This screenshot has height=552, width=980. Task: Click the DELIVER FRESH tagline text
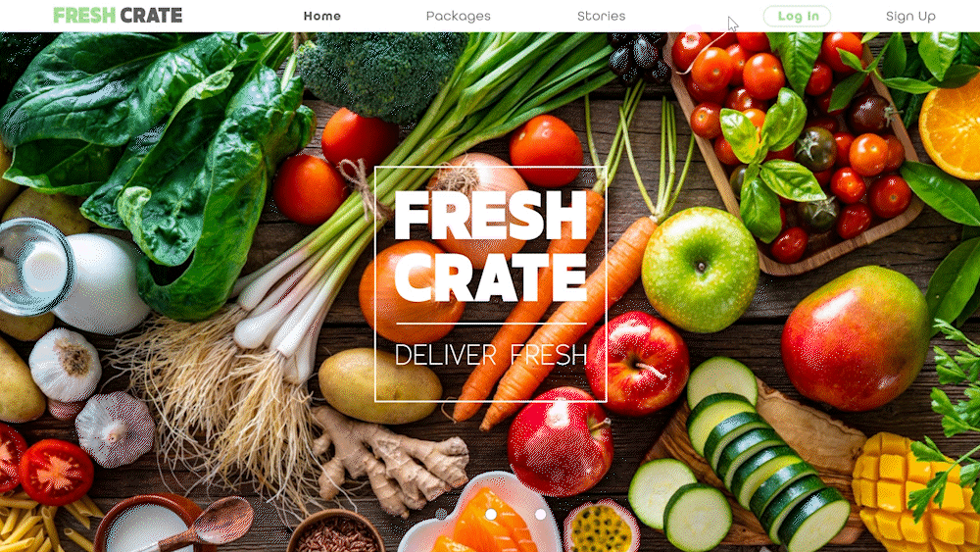pyautogui.click(x=491, y=355)
